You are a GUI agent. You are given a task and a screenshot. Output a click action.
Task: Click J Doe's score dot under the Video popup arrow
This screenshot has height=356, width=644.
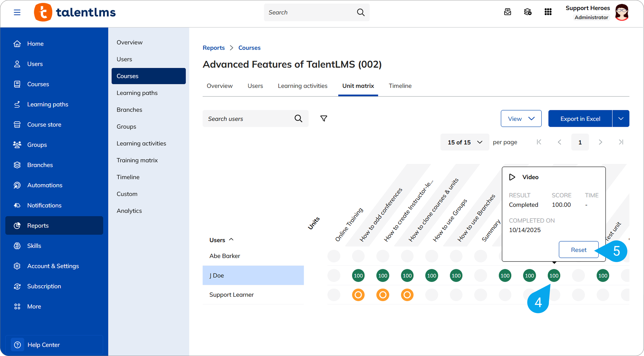click(554, 276)
